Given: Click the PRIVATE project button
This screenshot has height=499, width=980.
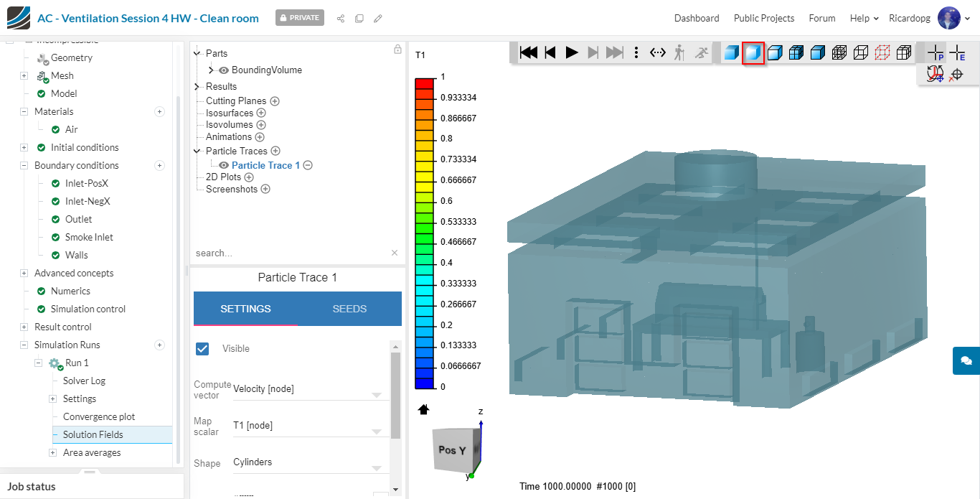Looking at the screenshot, I should coord(300,18).
